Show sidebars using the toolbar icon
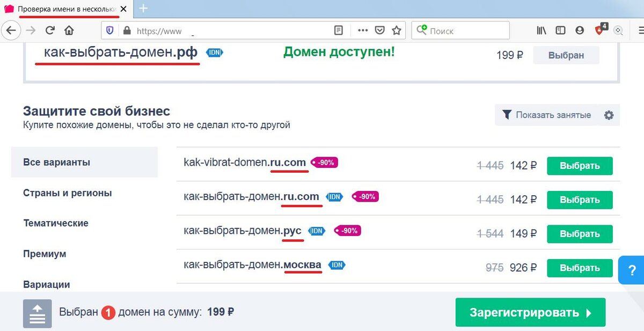This screenshot has height=331, width=644. pos(560,31)
